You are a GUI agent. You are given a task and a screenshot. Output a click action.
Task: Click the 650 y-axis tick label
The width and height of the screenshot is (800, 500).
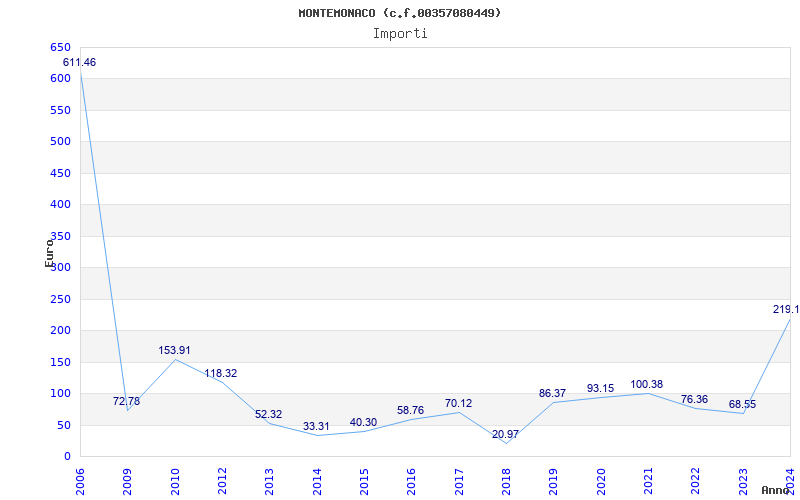tap(60, 47)
